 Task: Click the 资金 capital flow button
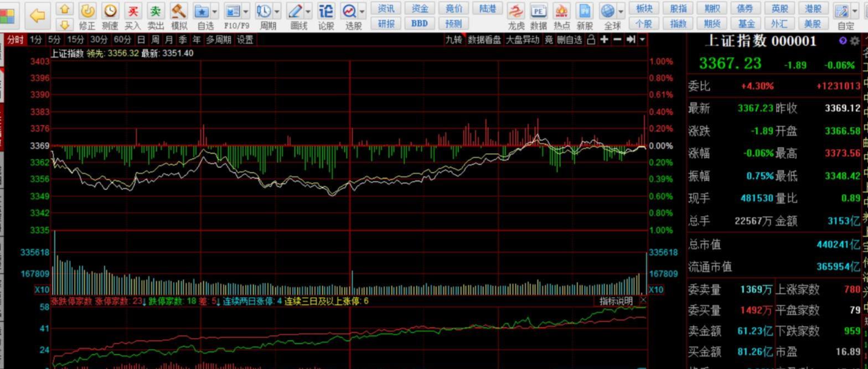[420, 8]
